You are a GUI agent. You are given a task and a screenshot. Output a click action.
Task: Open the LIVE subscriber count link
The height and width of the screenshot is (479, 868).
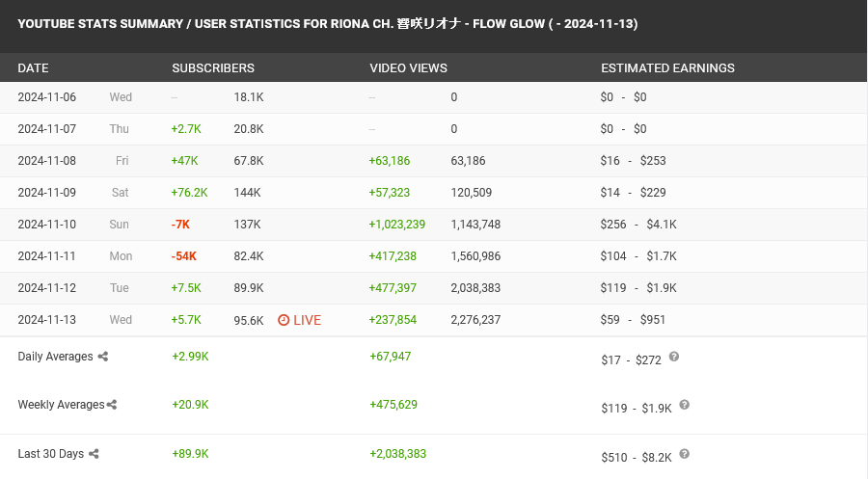pos(307,320)
